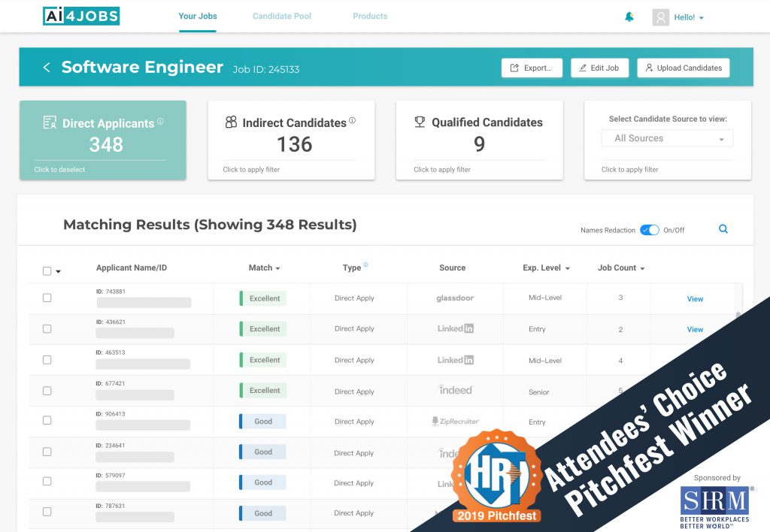Viewport: 770px width, 532px height.
Task: Click the Ai4Jobs logo
Action: point(81,17)
